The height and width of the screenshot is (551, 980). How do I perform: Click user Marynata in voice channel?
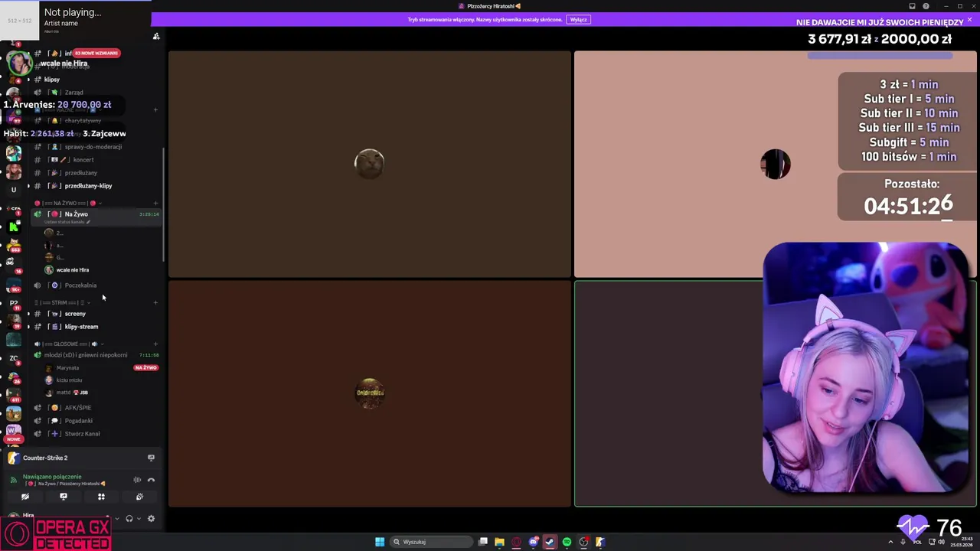point(67,368)
